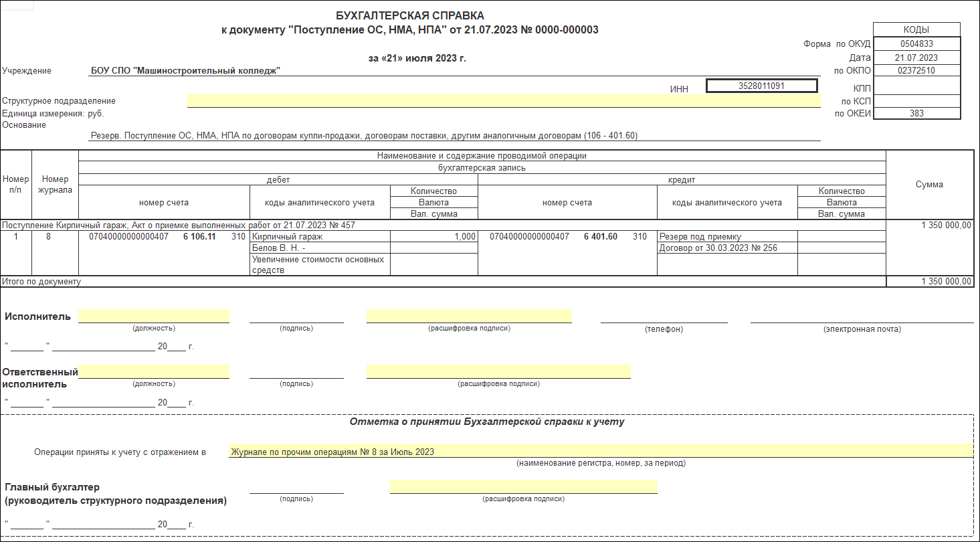
Task: Click the КОДЫ header cell
Action: [916, 29]
